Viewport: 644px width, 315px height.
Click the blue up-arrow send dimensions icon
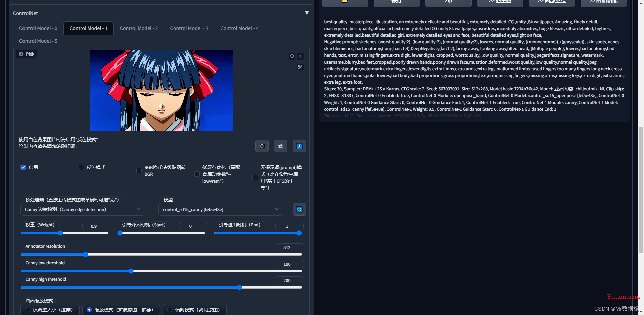click(x=299, y=146)
